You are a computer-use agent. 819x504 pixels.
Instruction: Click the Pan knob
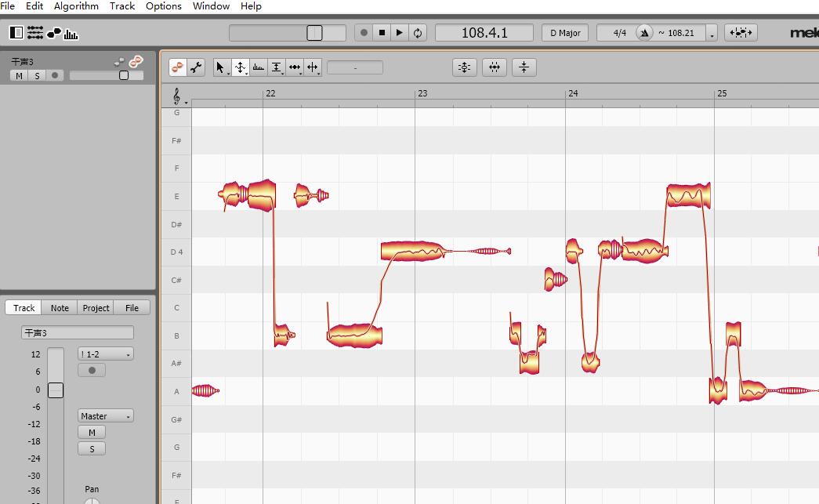point(92,500)
